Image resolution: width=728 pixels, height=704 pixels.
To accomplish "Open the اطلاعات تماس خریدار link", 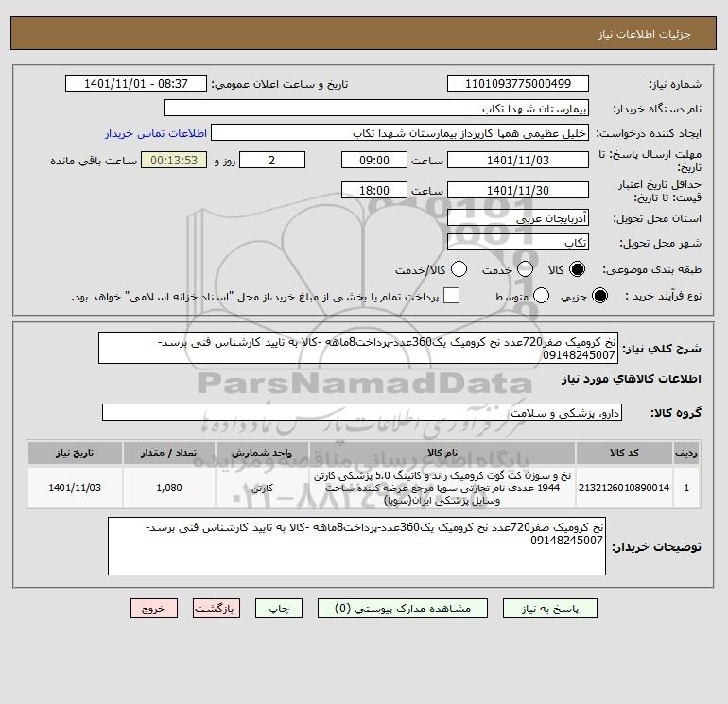I will (x=156, y=133).
